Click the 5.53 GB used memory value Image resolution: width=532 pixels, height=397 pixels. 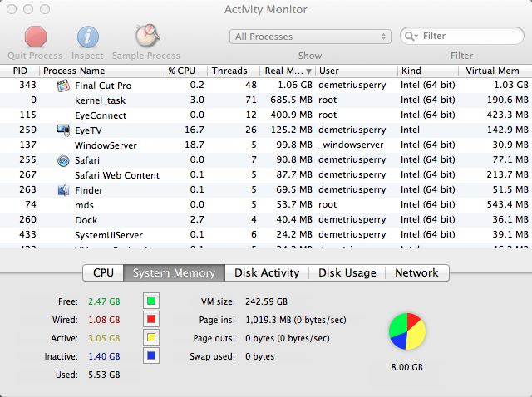pyautogui.click(x=104, y=375)
